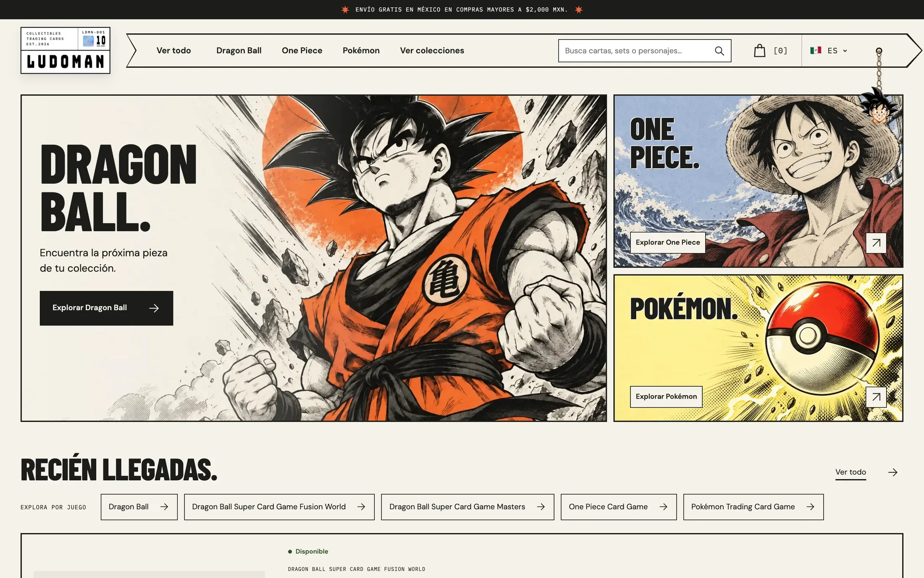Screen dimensions: 924x578
Task: Select Dragon Ball Super Card Game Masters chip
Action: click(467, 507)
